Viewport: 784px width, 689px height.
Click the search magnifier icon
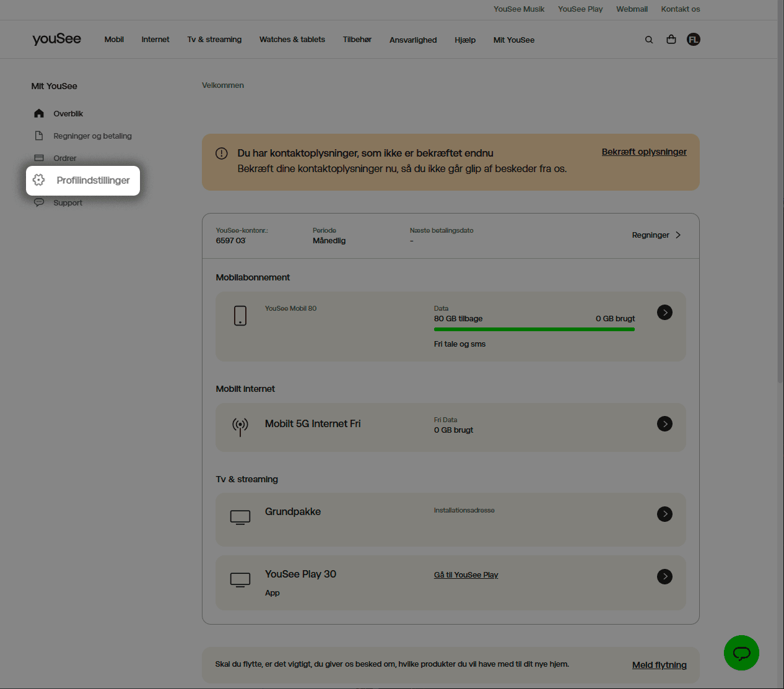[649, 40]
